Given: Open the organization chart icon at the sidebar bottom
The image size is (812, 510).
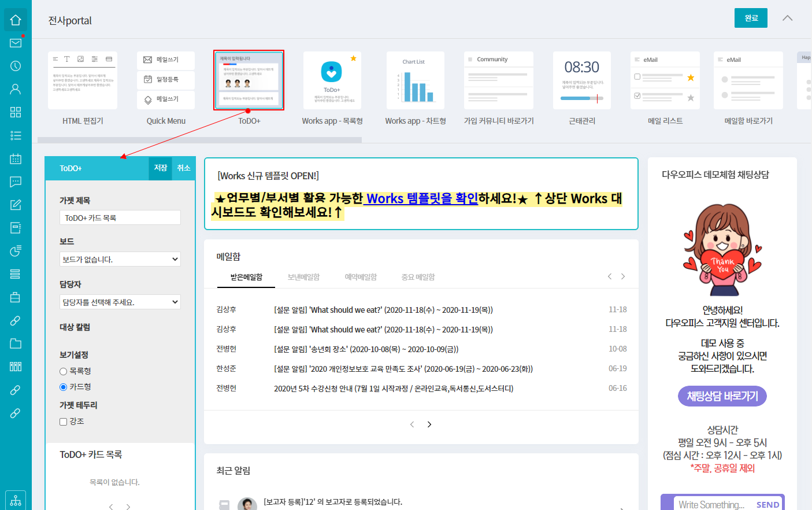Looking at the screenshot, I should [16, 501].
